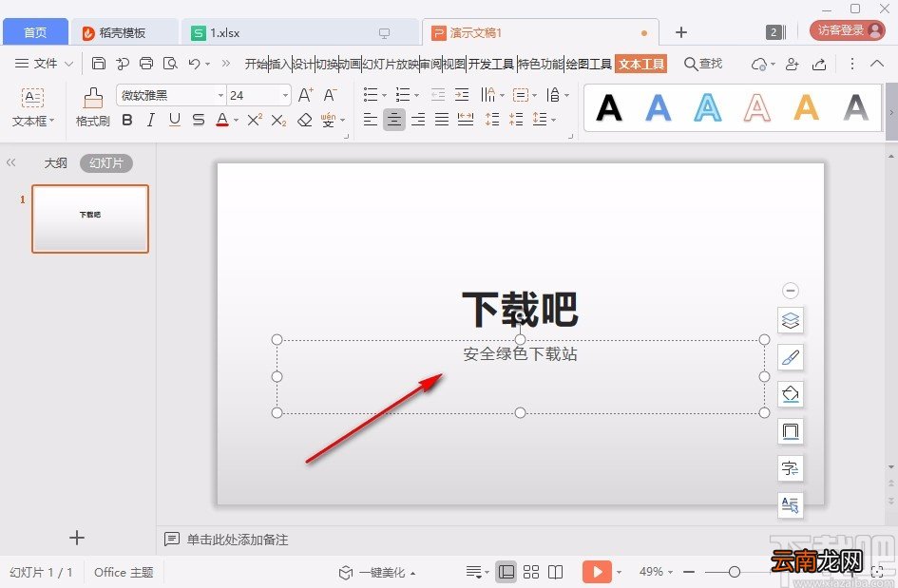Click text conversion icon in floating sidebar
The width and height of the screenshot is (898, 588).
tap(791, 468)
